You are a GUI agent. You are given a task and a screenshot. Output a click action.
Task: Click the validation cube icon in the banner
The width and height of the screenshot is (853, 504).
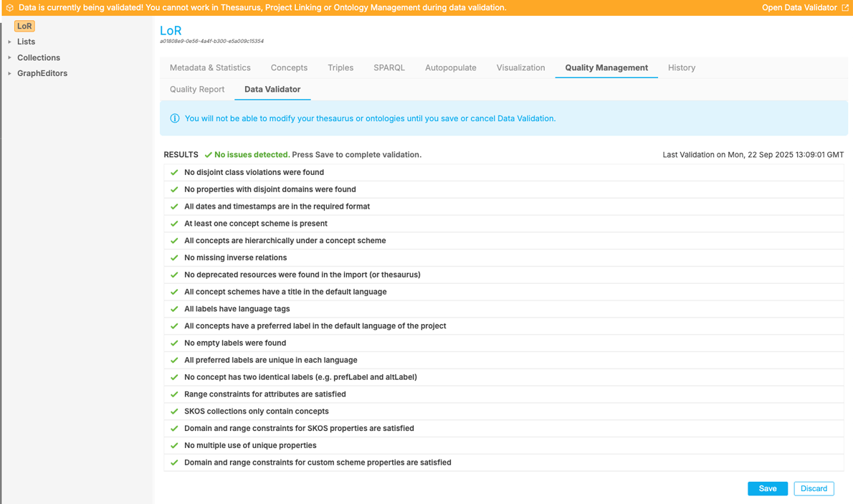point(8,7)
